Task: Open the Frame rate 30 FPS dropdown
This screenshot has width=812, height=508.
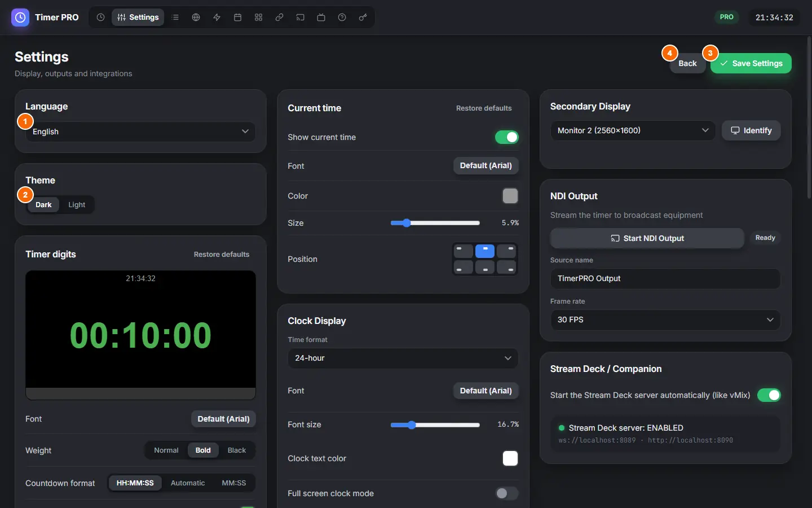Action: (x=665, y=320)
